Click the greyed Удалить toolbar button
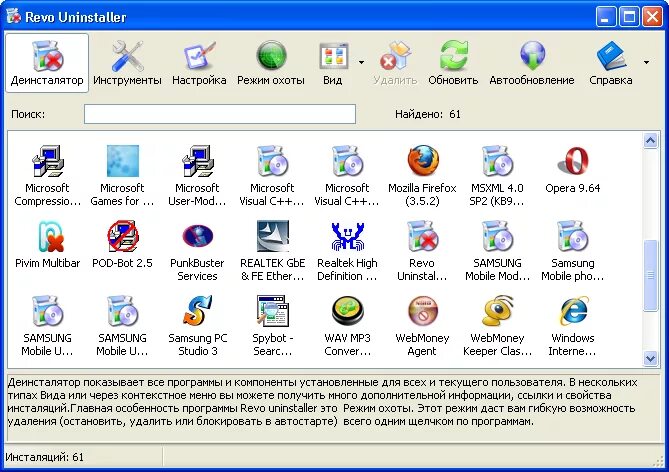The width and height of the screenshot is (669, 472). coord(395,63)
